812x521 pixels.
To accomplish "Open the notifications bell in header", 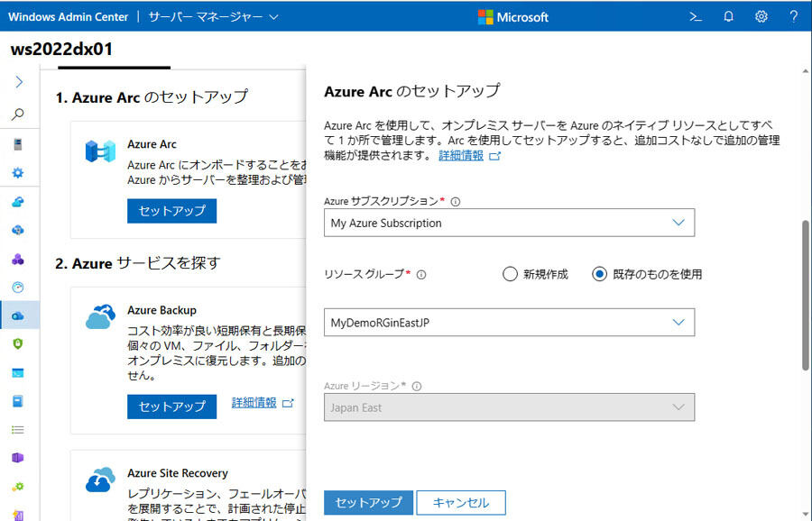I will tap(729, 16).
